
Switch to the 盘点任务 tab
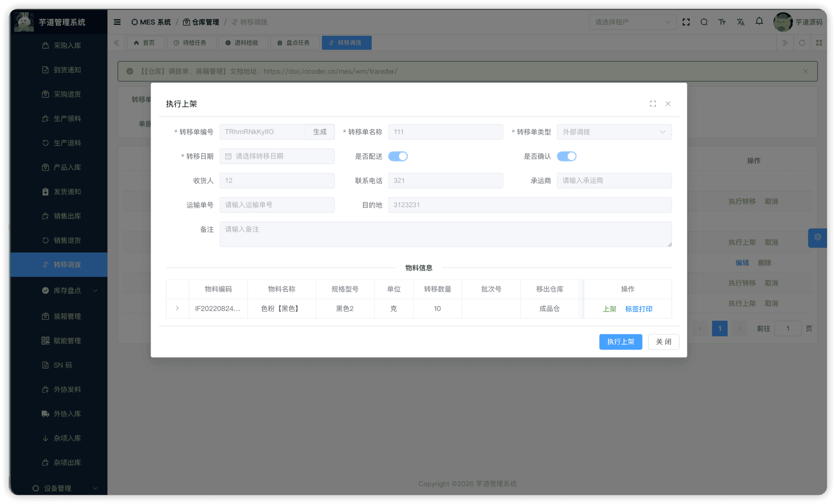click(294, 43)
